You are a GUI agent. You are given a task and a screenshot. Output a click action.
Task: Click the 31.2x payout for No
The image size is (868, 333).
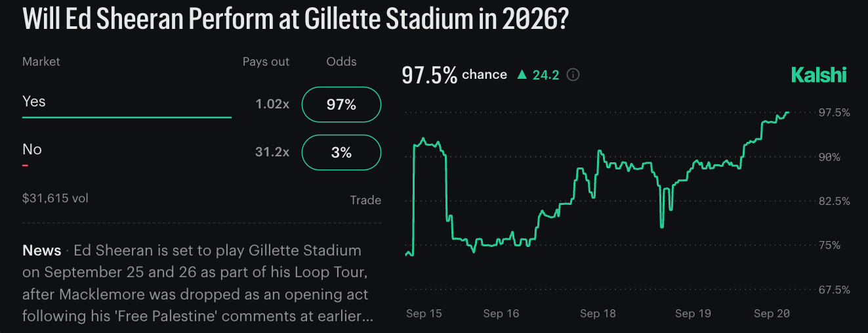coord(272,152)
